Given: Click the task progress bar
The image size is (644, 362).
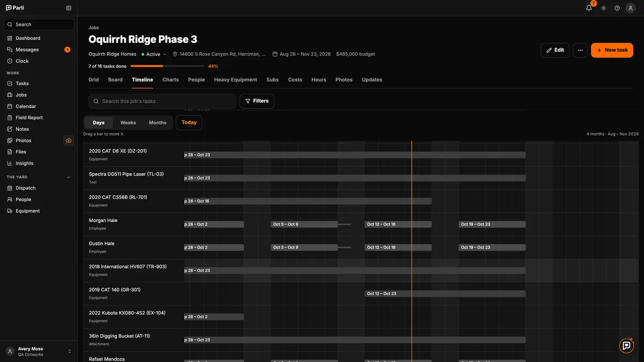Looking at the screenshot, I should coord(167,66).
